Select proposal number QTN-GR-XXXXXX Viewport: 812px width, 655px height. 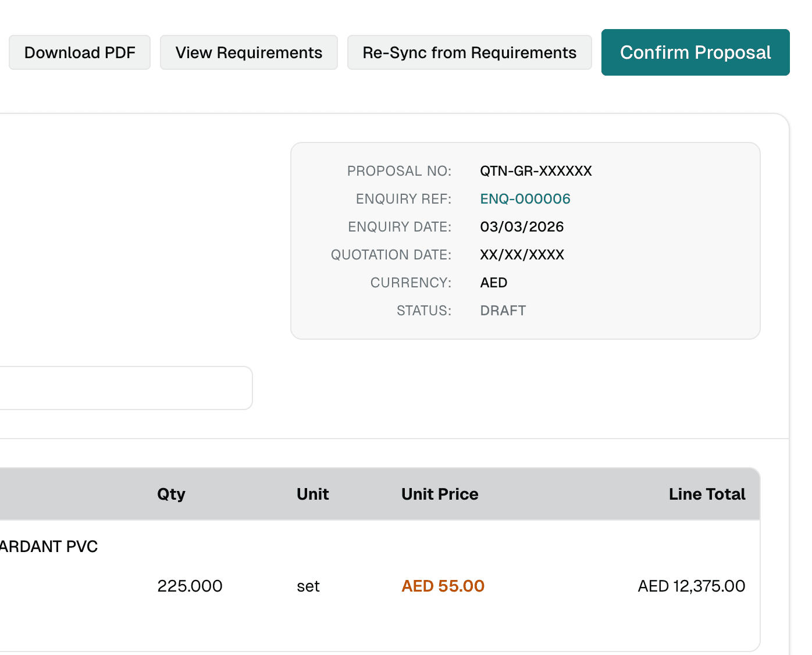536,171
